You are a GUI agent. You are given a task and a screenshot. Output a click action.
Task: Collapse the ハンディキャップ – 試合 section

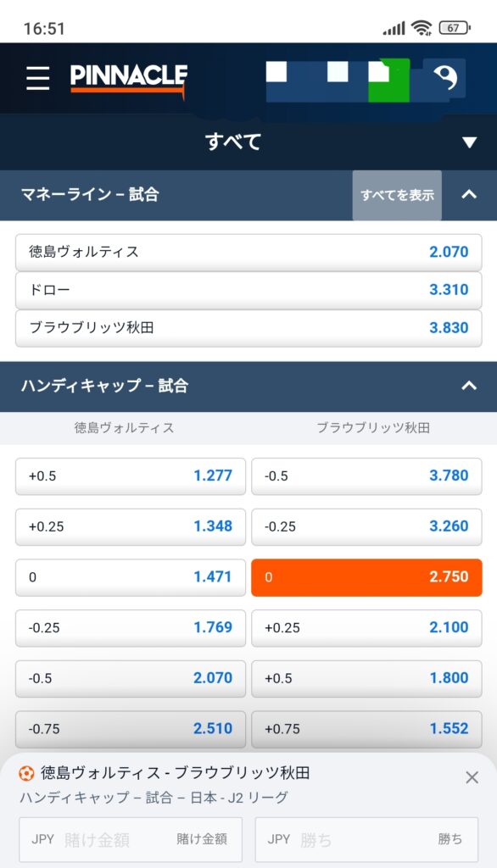pyautogui.click(x=469, y=386)
